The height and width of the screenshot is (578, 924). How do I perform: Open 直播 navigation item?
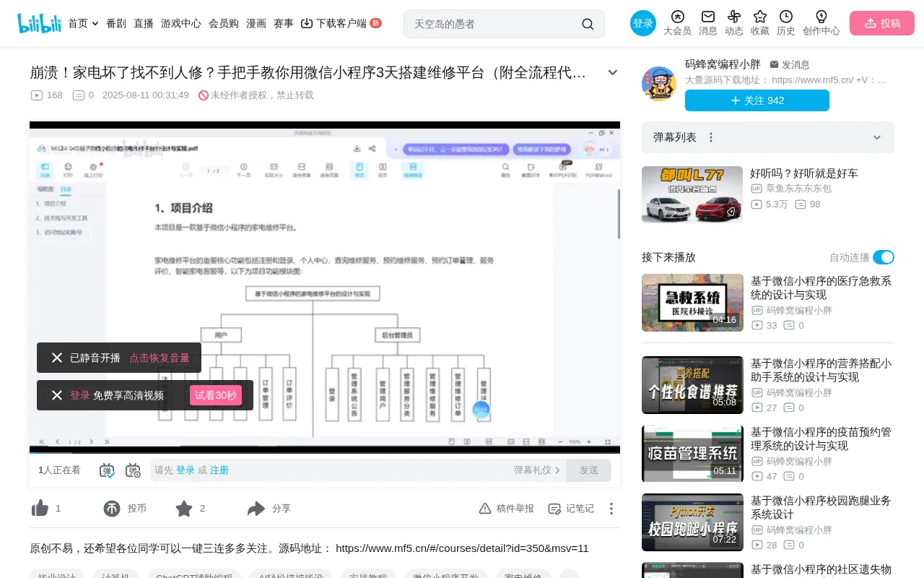point(144,23)
